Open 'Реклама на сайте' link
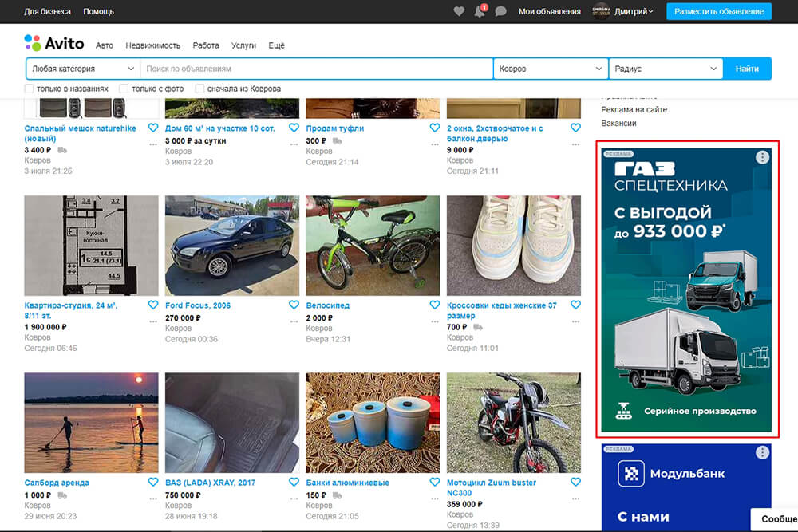The height and width of the screenshot is (532, 798). [x=634, y=109]
